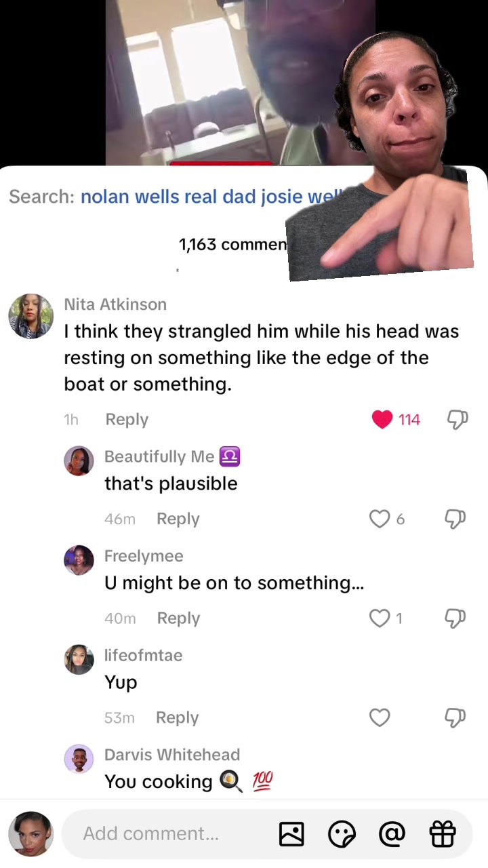This screenshot has height=868, width=488.
Task: Like Beautifully Me's comment heart
Action: [x=380, y=519]
